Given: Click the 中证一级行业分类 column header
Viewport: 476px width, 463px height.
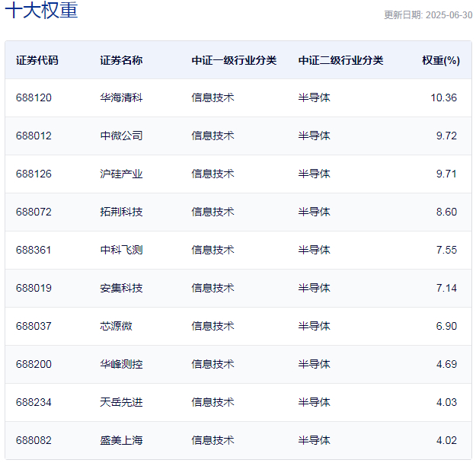Looking at the screenshot, I should [x=234, y=60].
